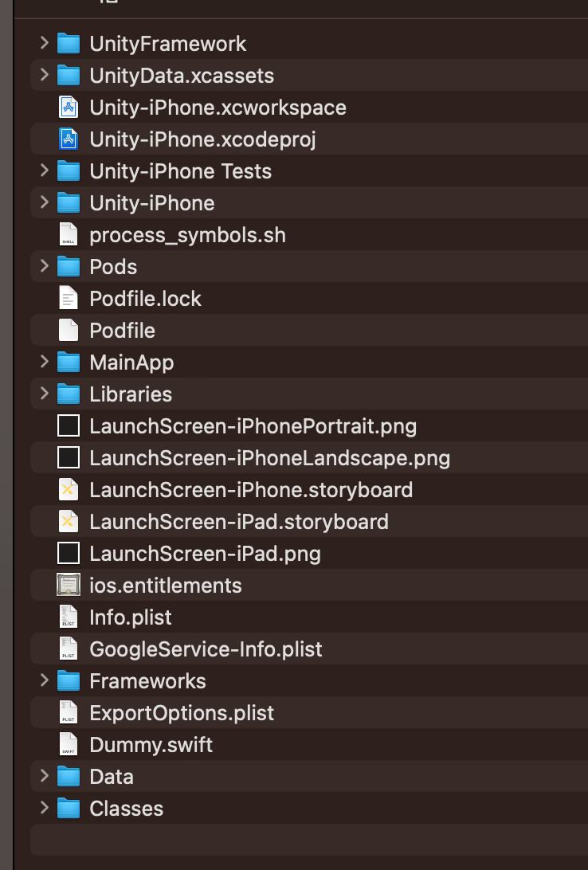Click the Dummy.swift file icon
This screenshot has height=870, width=588.
(69, 745)
